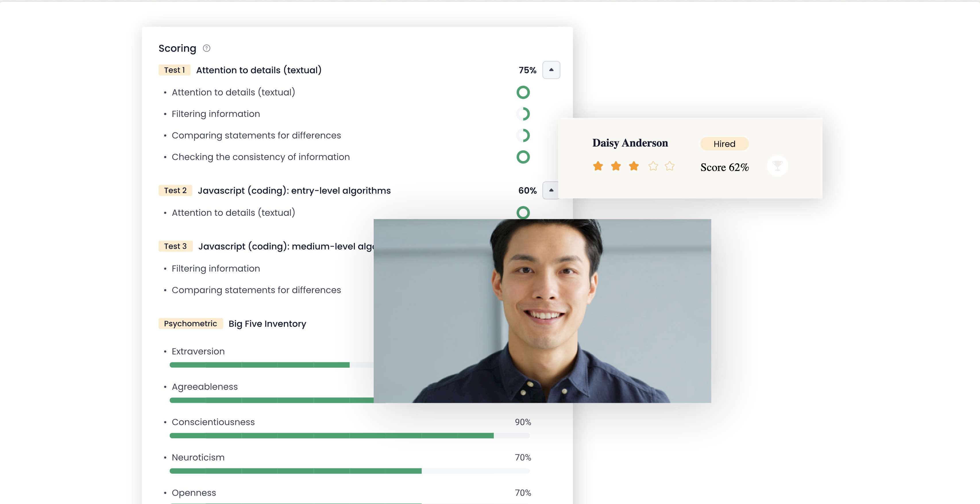980x504 pixels.
Task: Click the Hired button on Daisy Anderson card
Action: tap(723, 143)
